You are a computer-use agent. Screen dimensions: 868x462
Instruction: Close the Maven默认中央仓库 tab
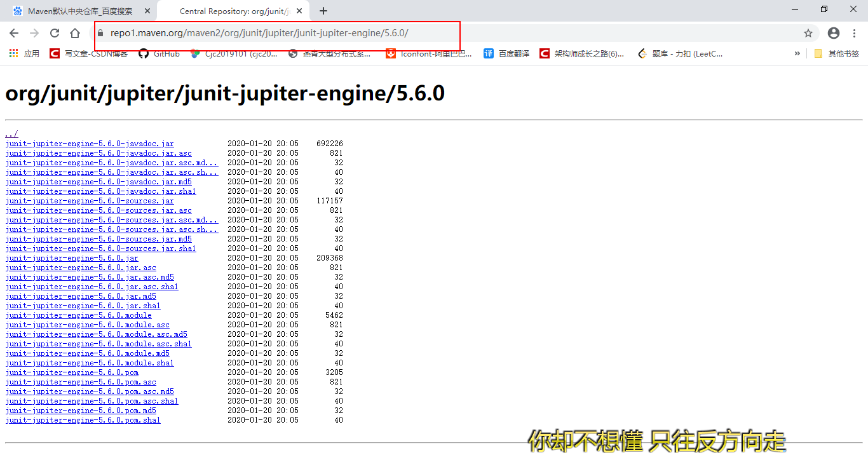point(148,11)
